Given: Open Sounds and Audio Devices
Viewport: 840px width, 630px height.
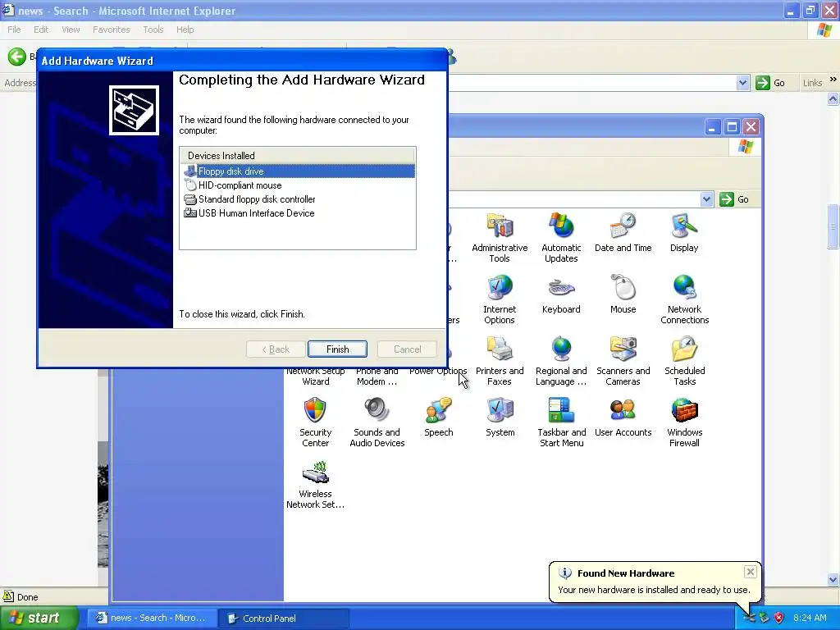Looking at the screenshot, I should (377, 422).
